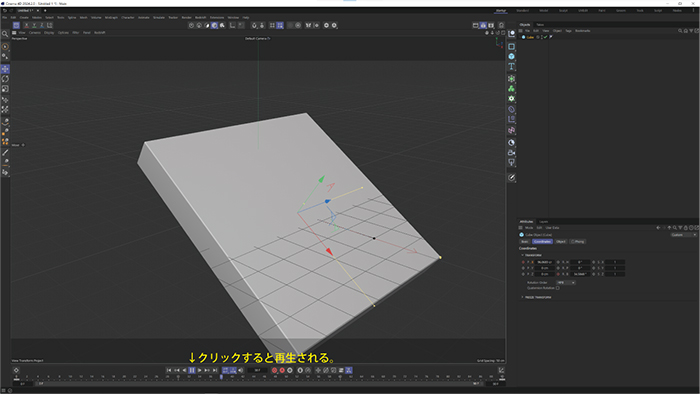Add a Cube primitive from right palette
The image size is (700, 394).
(512, 56)
